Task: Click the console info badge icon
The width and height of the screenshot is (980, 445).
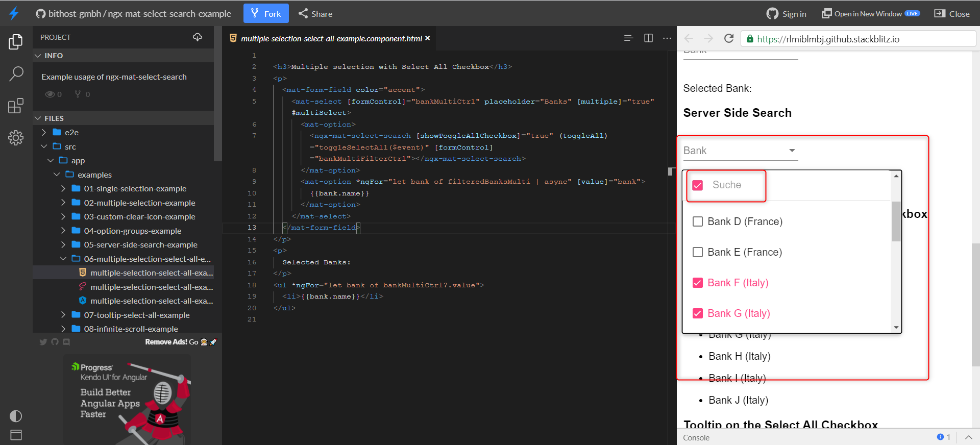Action: tap(940, 437)
